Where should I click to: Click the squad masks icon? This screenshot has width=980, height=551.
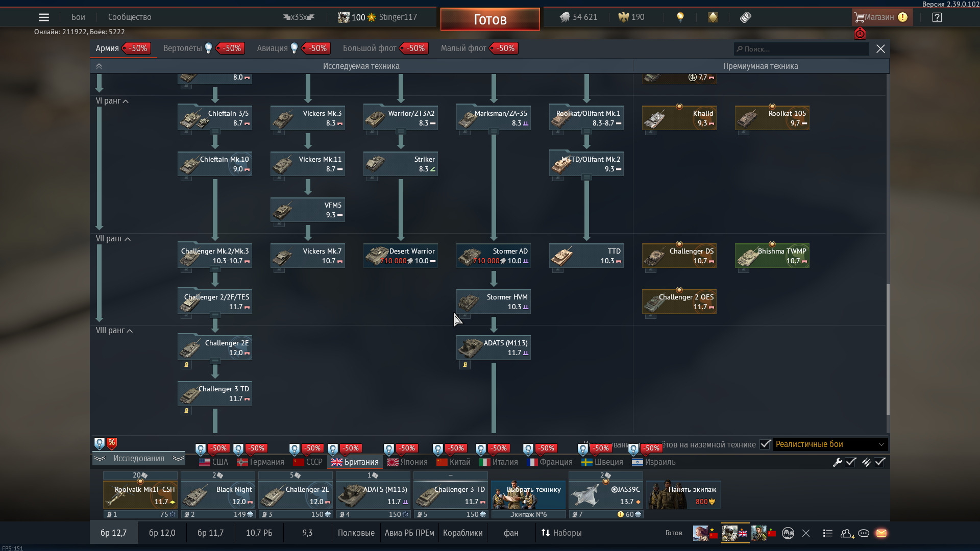[x=788, y=533]
